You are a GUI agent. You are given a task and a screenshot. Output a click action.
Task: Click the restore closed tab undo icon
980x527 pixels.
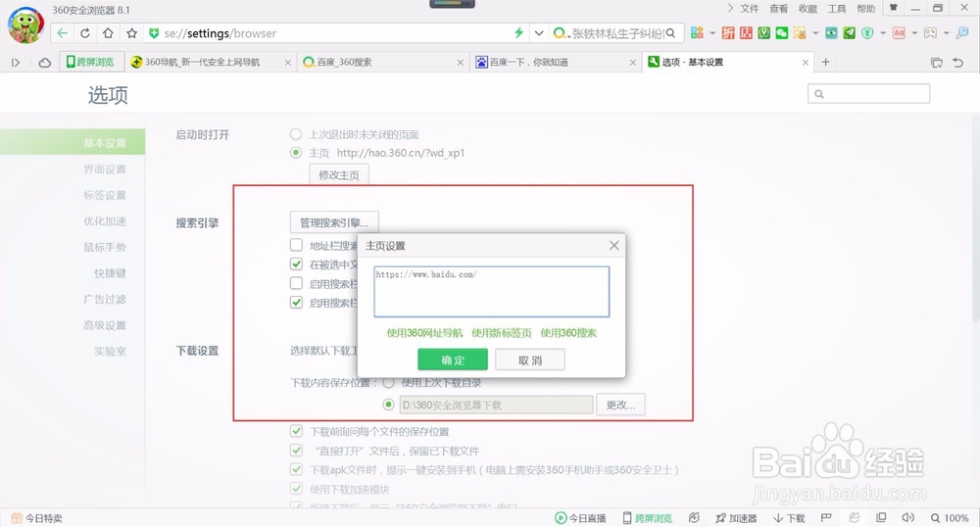957,63
